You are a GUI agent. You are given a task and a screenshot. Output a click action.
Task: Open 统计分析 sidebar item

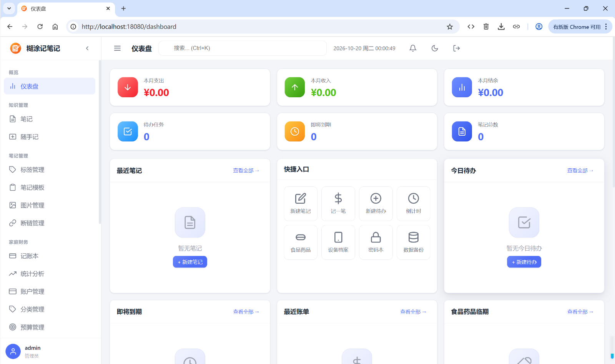tap(50, 274)
